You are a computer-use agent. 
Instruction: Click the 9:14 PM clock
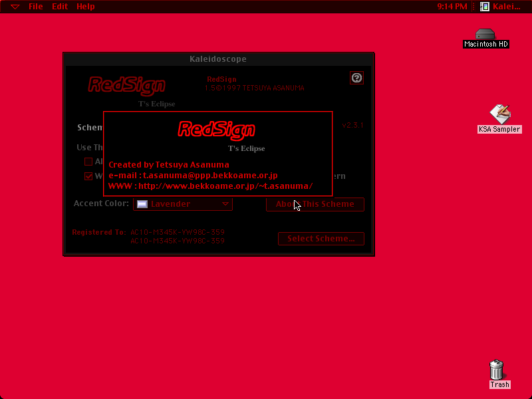coord(452,7)
